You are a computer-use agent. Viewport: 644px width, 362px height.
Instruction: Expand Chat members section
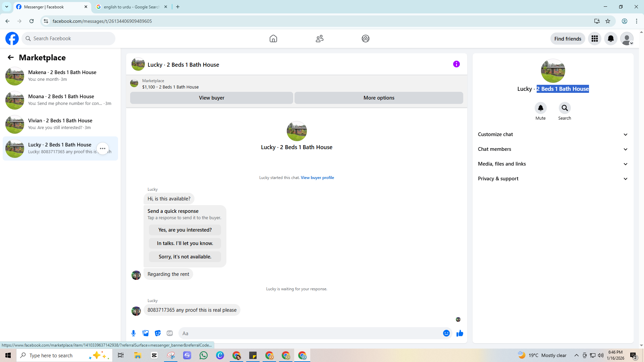552,149
